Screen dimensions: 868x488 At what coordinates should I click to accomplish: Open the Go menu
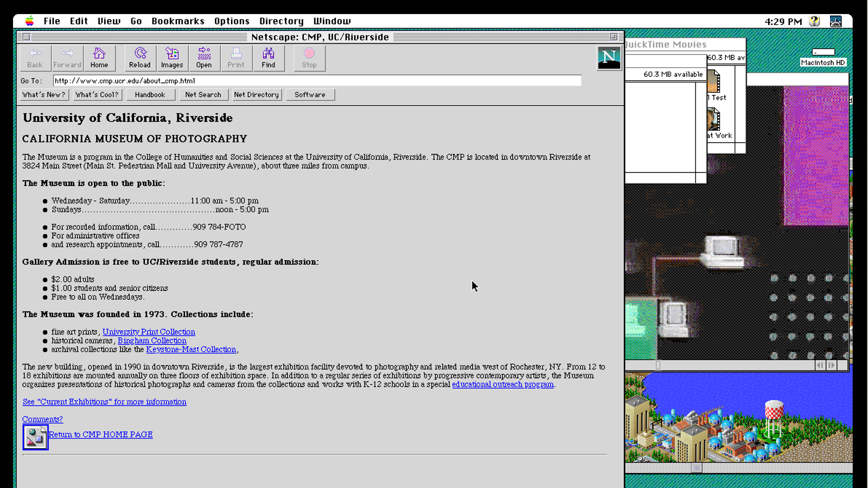coord(136,21)
